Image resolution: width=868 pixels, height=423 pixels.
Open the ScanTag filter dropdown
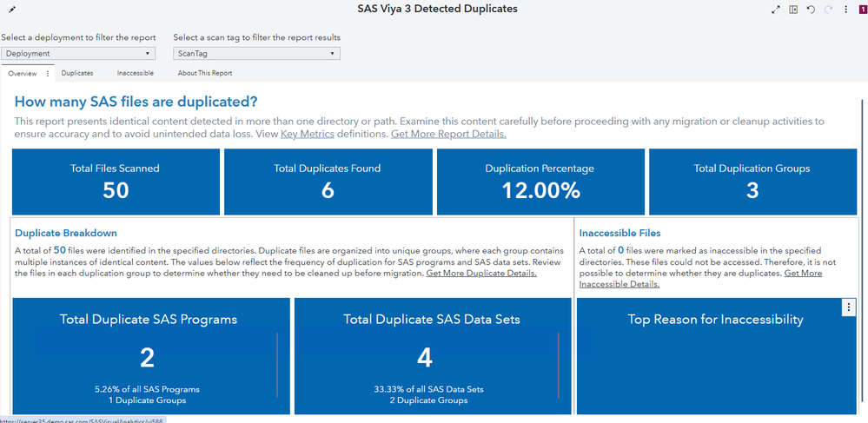tap(257, 53)
